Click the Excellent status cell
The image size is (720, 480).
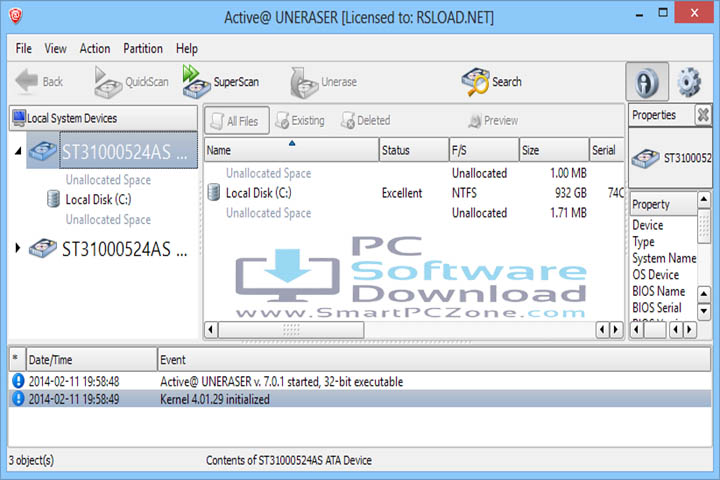point(402,193)
